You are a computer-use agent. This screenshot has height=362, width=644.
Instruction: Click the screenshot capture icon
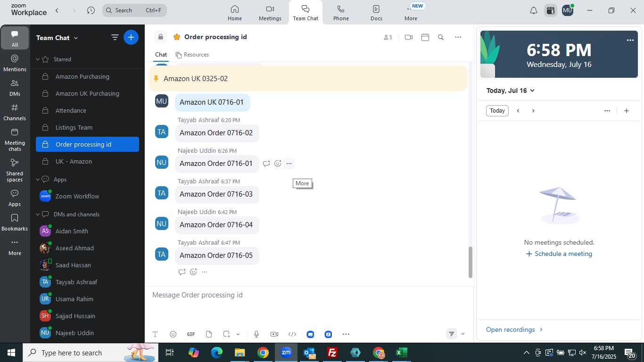(227, 334)
